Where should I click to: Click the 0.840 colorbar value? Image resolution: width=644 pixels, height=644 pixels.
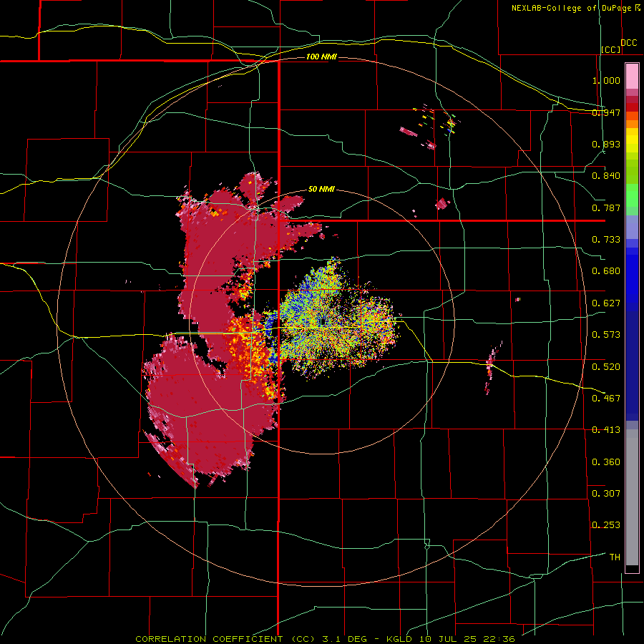[606, 176]
